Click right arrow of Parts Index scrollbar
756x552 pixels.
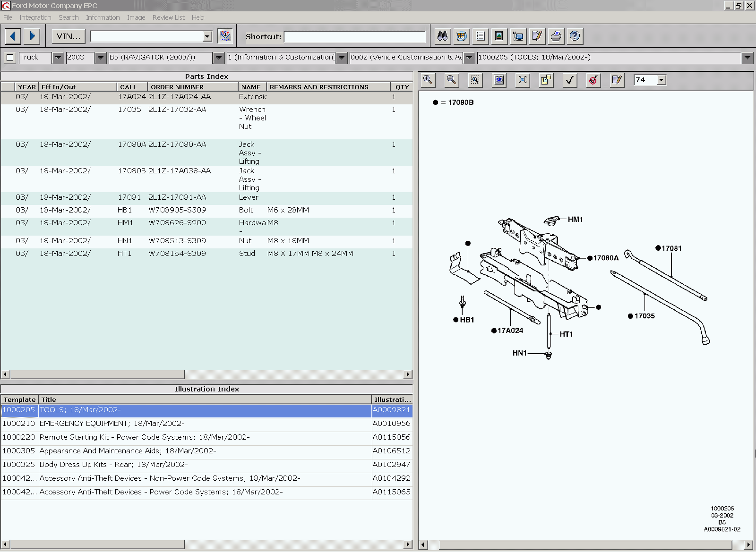[408, 374]
